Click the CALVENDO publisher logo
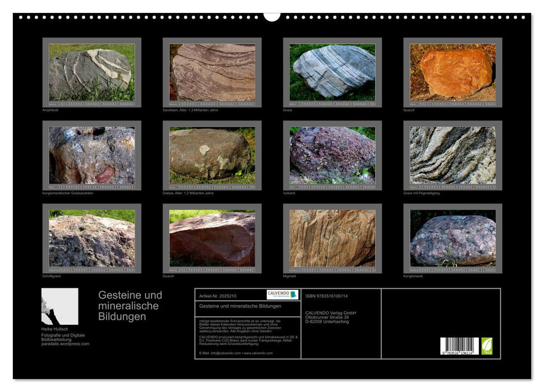The width and height of the screenshot is (544, 392). 282,295
